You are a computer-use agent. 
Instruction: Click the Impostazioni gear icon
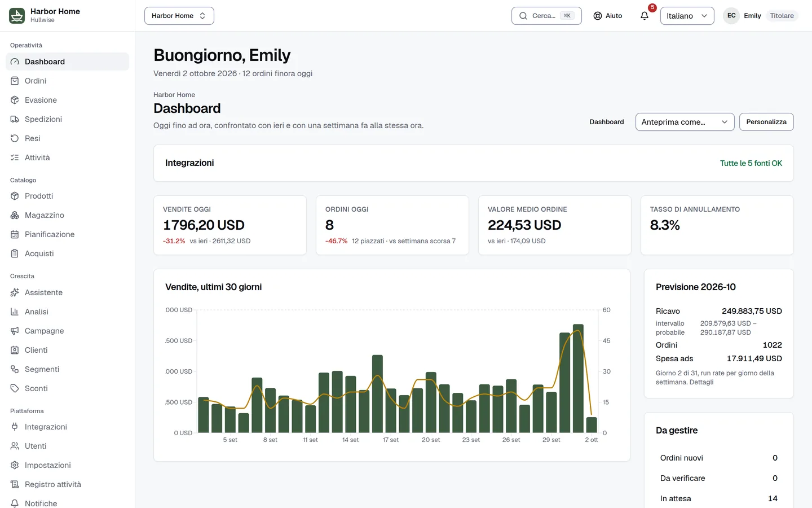click(15, 465)
